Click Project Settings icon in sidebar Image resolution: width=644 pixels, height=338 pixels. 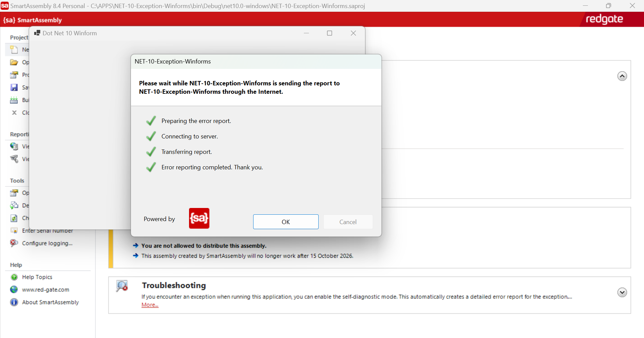(x=14, y=75)
